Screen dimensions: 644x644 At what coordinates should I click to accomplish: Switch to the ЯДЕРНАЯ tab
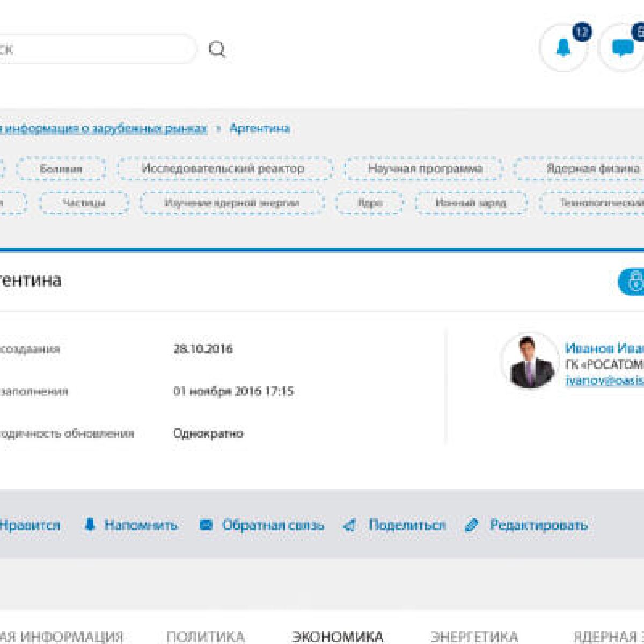tap(608, 636)
